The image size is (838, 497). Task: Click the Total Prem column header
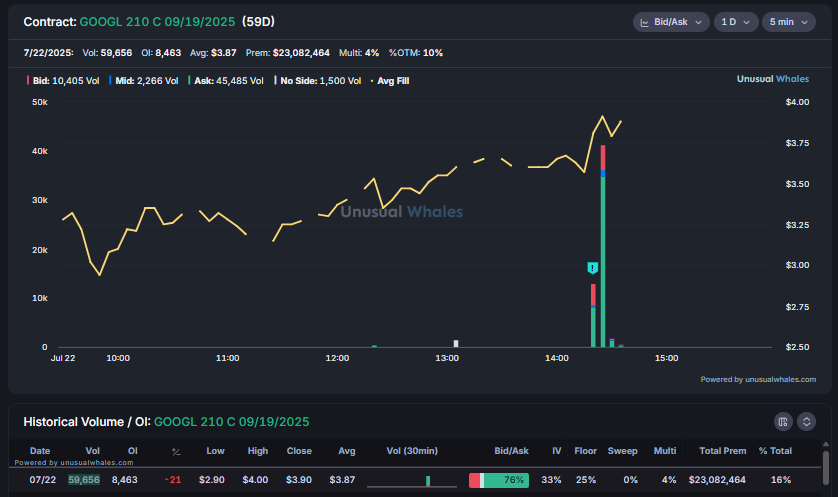(723, 451)
